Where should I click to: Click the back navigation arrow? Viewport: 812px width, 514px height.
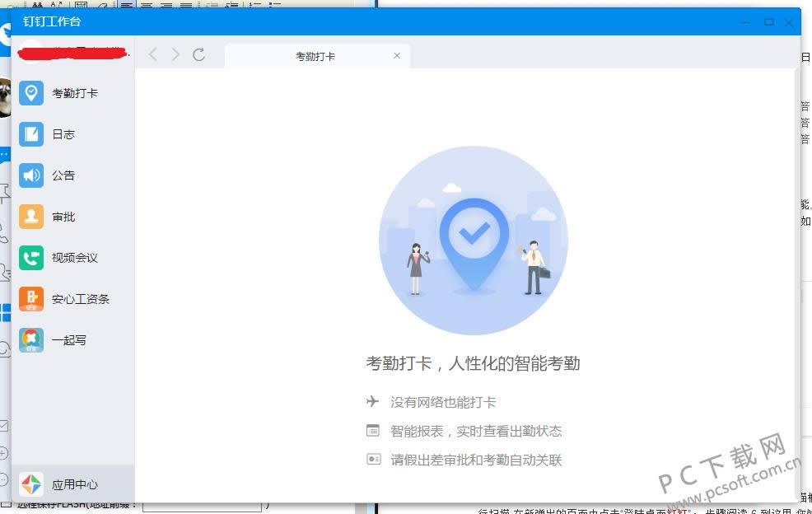click(153, 54)
